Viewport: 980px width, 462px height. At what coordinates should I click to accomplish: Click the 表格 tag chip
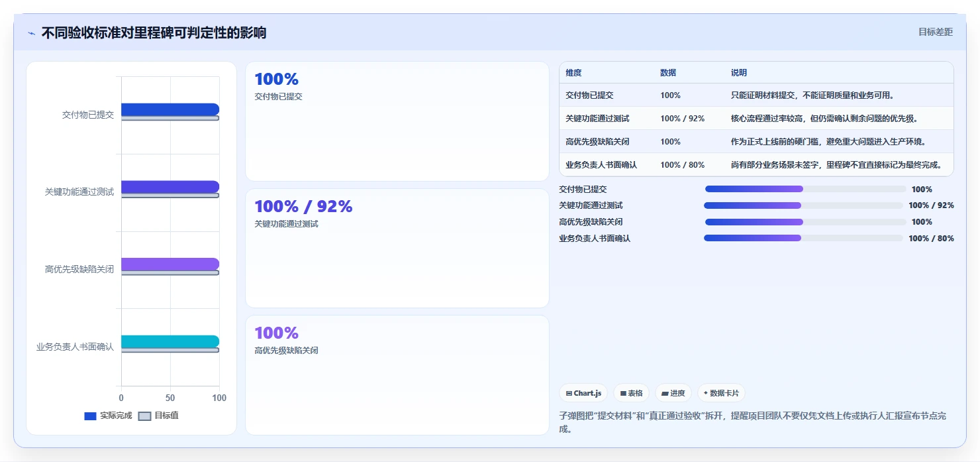pos(631,393)
